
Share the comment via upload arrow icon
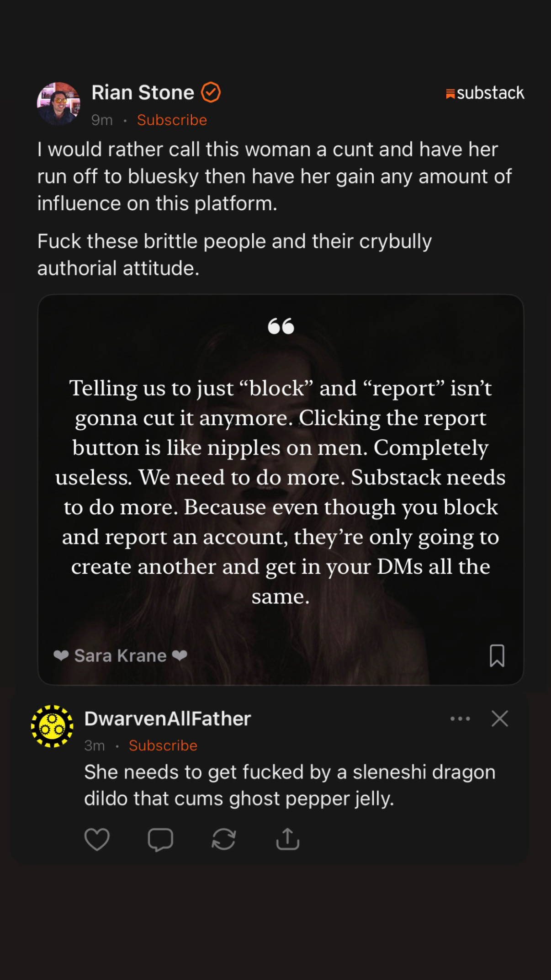tap(288, 839)
